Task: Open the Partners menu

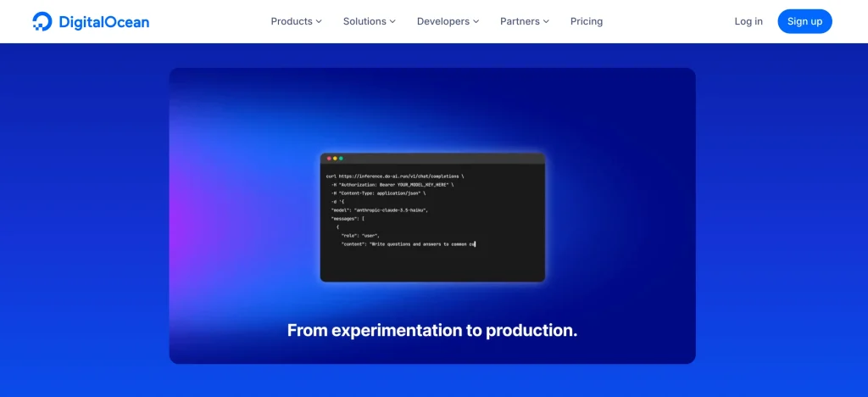Action: pos(520,21)
